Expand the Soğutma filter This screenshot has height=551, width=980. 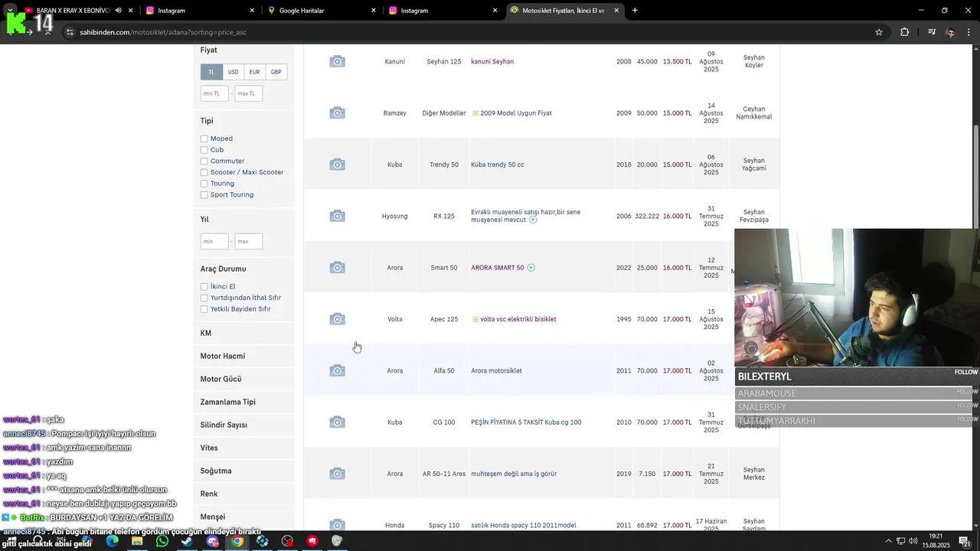[x=243, y=471]
